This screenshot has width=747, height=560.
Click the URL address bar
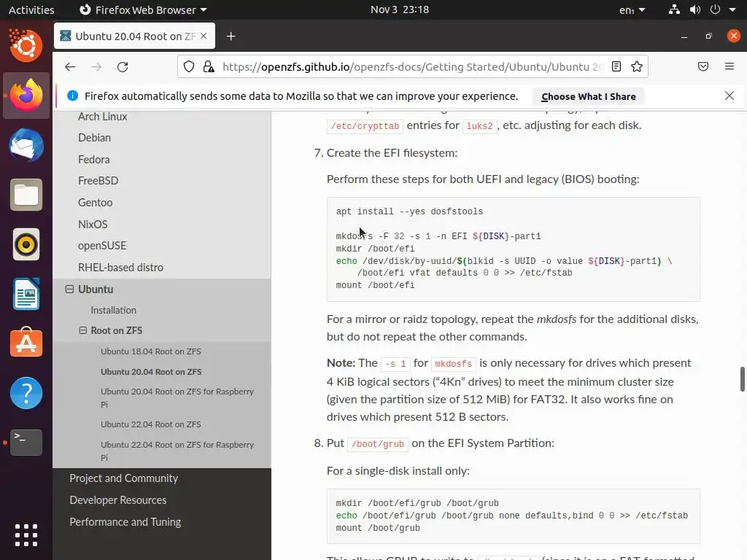click(x=413, y=66)
